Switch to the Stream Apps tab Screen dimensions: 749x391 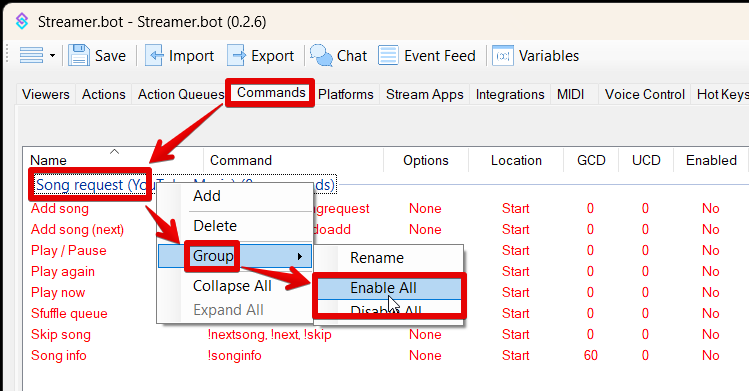425,94
